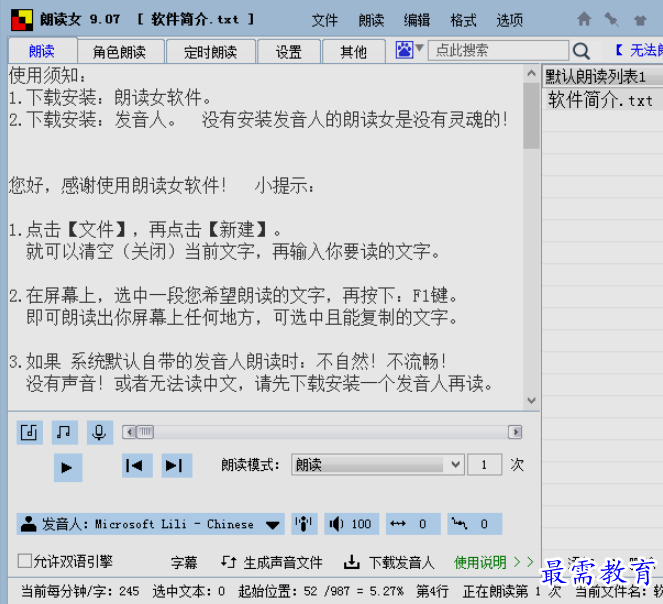
Task: Switch to the 角色朗读 tab
Action: [x=120, y=52]
